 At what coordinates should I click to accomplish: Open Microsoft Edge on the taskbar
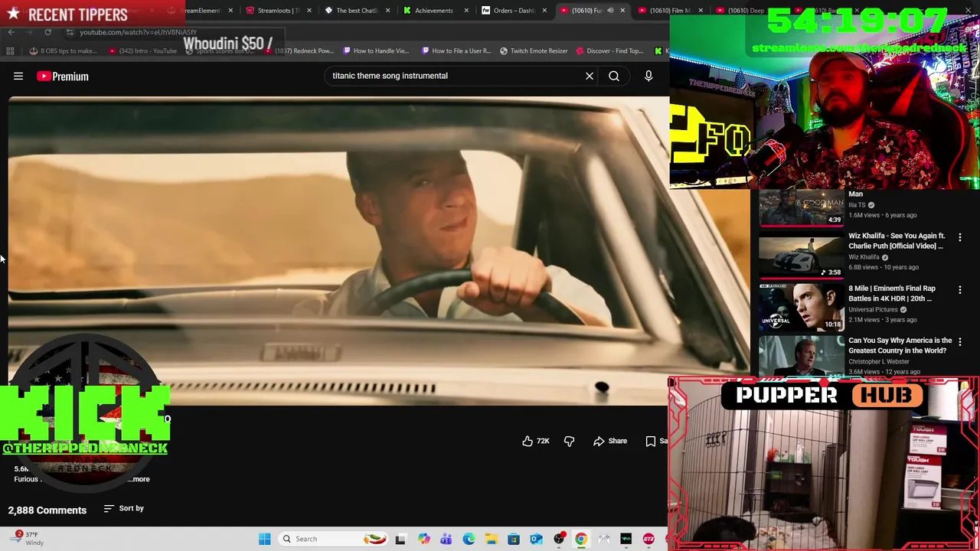tap(469, 539)
